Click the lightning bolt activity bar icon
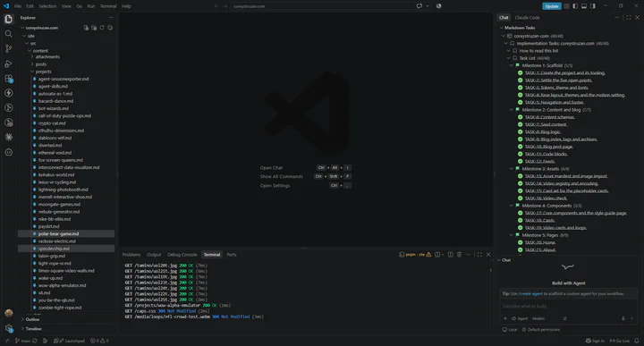644x346 pixels. coord(9,93)
